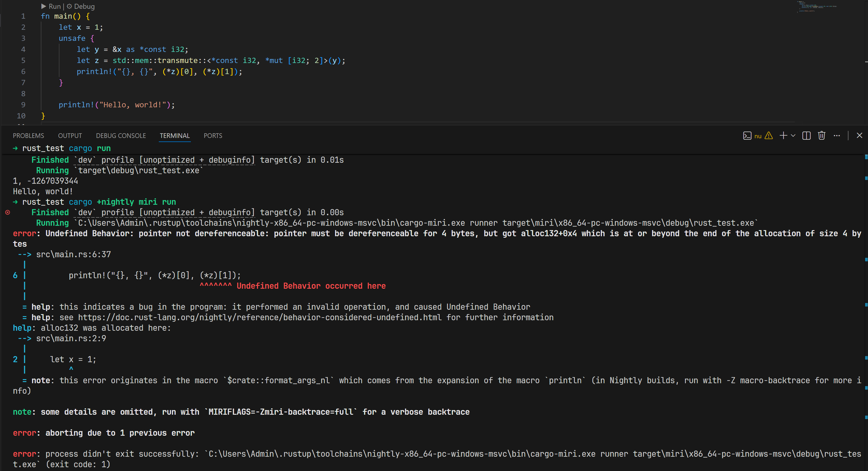Click line number 5 in the gutter
The width and height of the screenshot is (868, 471).
[23, 60]
